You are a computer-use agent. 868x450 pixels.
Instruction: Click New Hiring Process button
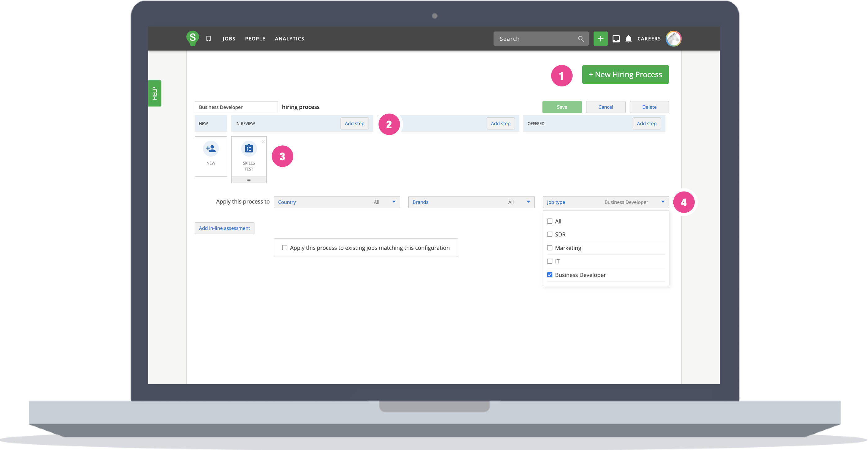pyautogui.click(x=625, y=74)
